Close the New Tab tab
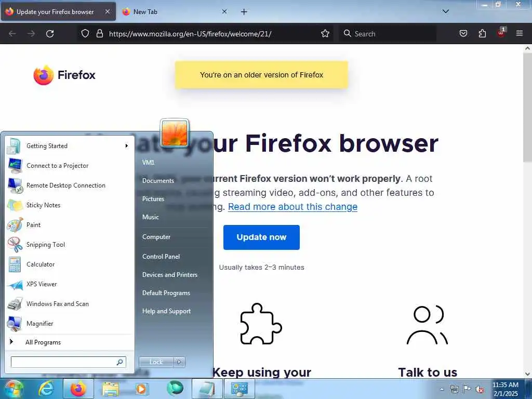Screen dimensions: 532x399 [x=224, y=11]
